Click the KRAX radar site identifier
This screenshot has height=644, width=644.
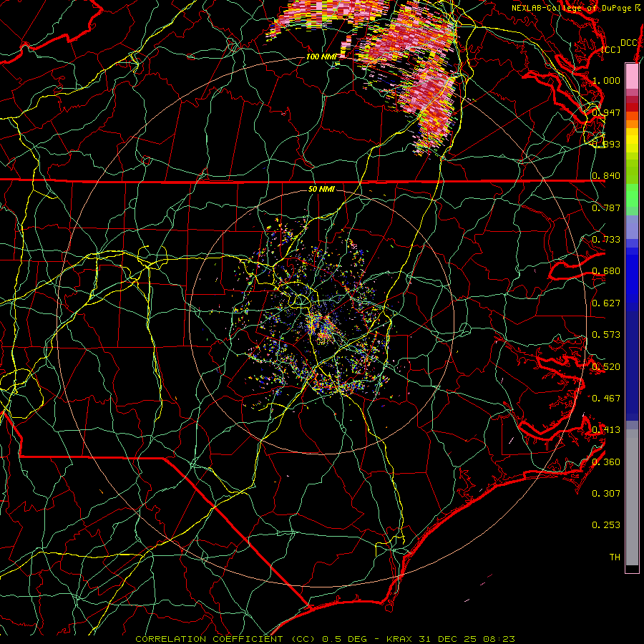399,639
